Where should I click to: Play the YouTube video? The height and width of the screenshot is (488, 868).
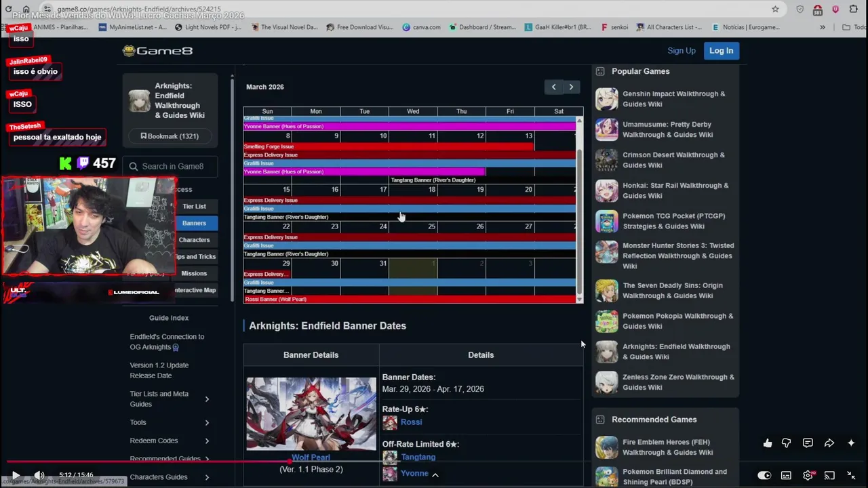click(x=16, y=475)
